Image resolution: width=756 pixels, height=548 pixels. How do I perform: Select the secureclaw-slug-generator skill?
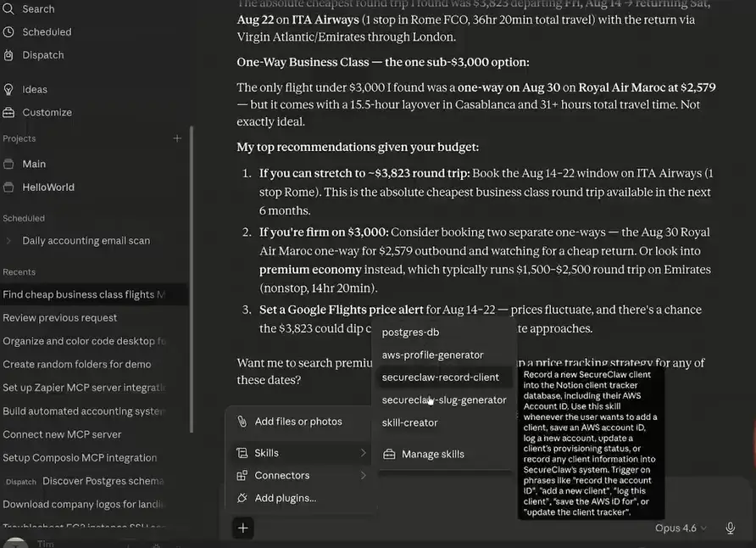click(x=442, y=400)
